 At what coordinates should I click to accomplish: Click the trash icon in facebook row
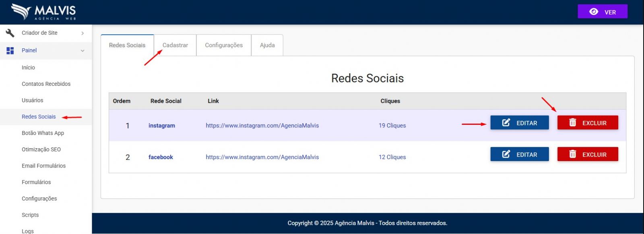tap(572, 154)
